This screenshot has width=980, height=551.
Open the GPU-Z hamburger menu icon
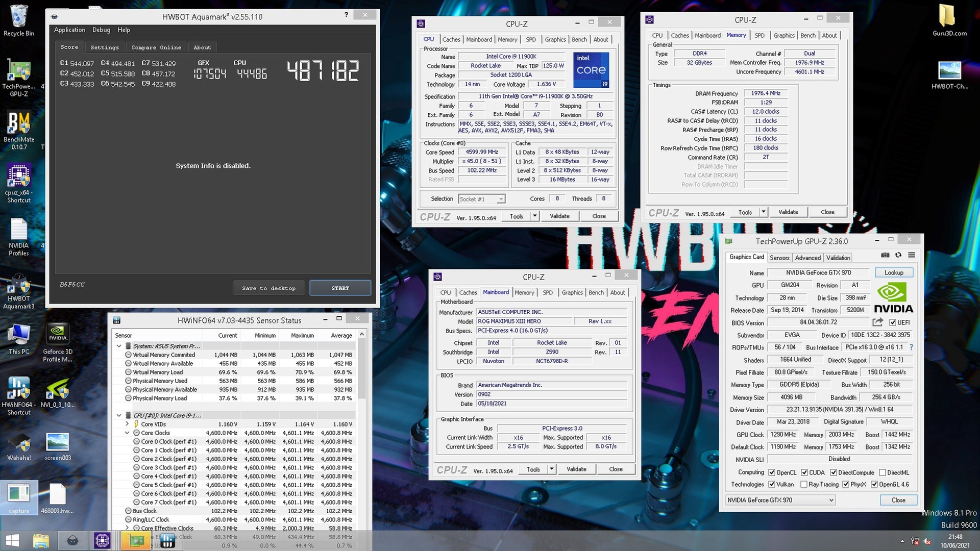[x=912, y=255]
